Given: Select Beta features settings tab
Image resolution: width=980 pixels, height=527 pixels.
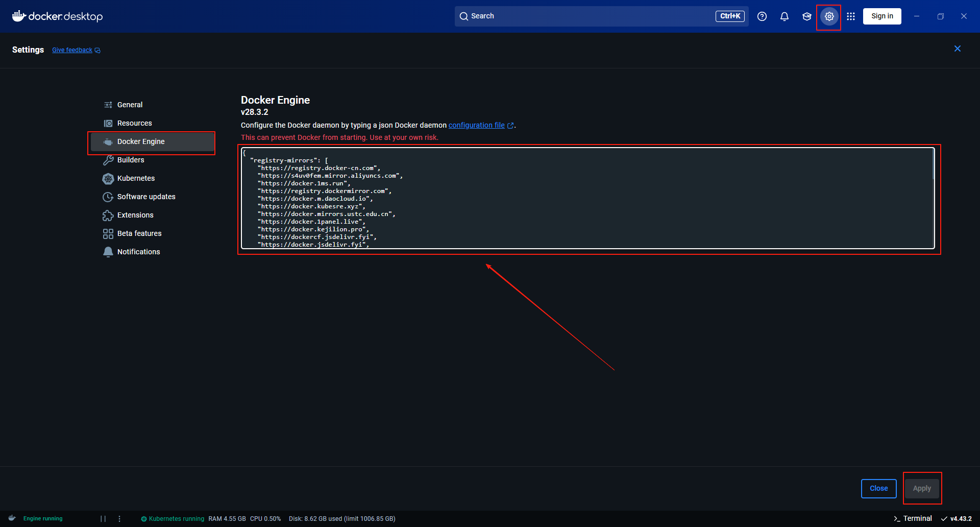Looking at the screenshot, I should [x=152, y=233].
